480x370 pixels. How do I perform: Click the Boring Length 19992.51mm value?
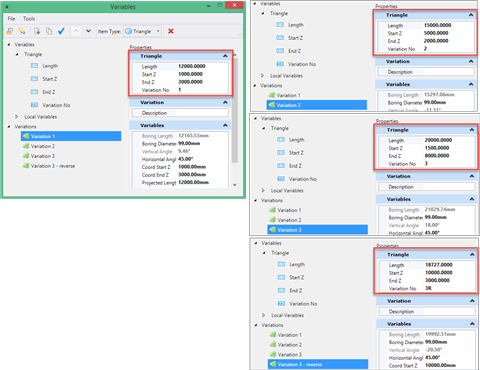coord(440,334)
